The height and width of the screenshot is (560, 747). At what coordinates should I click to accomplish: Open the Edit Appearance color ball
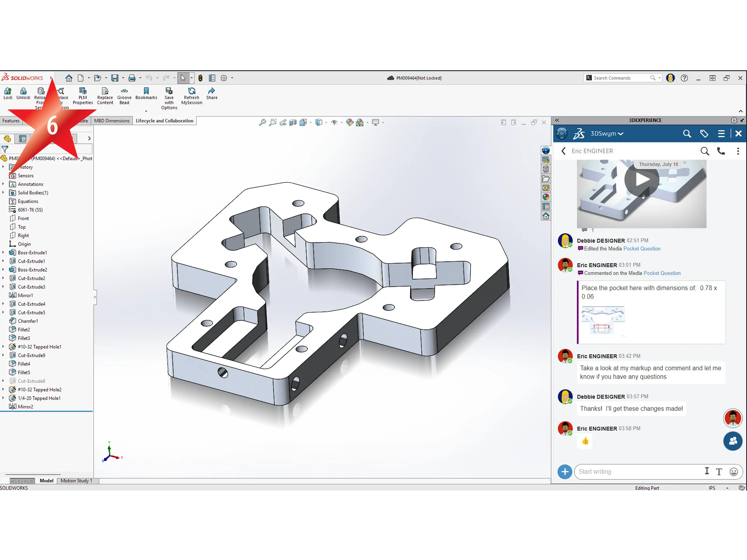350,122
